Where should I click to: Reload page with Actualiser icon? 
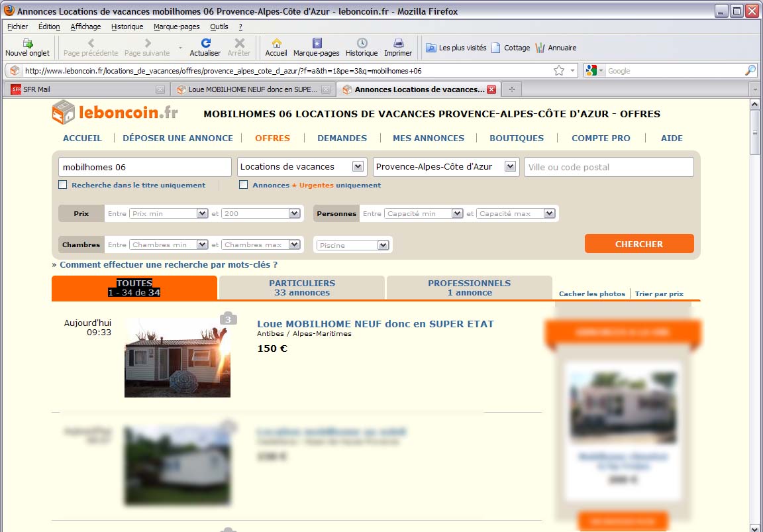point(205,44)
